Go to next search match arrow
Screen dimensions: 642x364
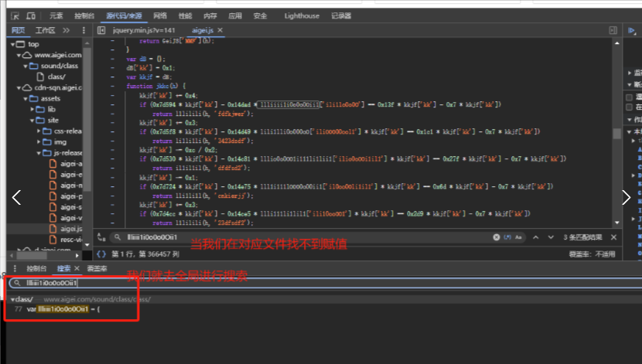pyautogui.click(x=551, y=237)
